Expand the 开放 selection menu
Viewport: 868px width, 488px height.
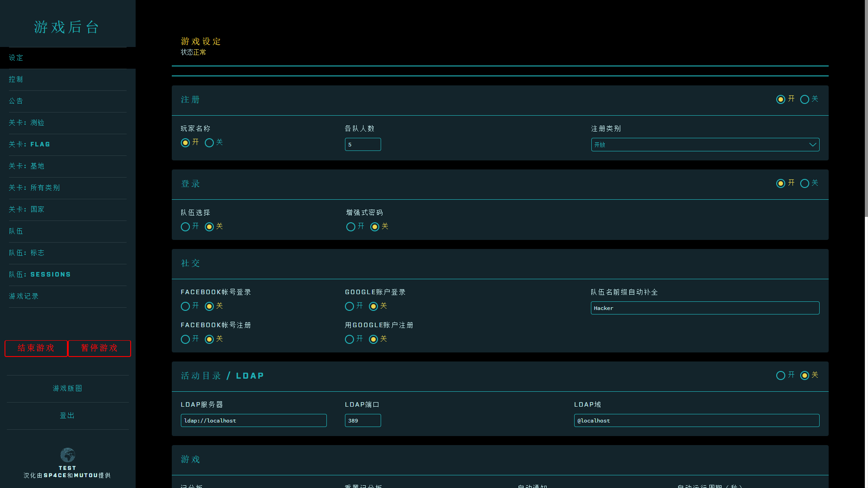click(705, 145)
